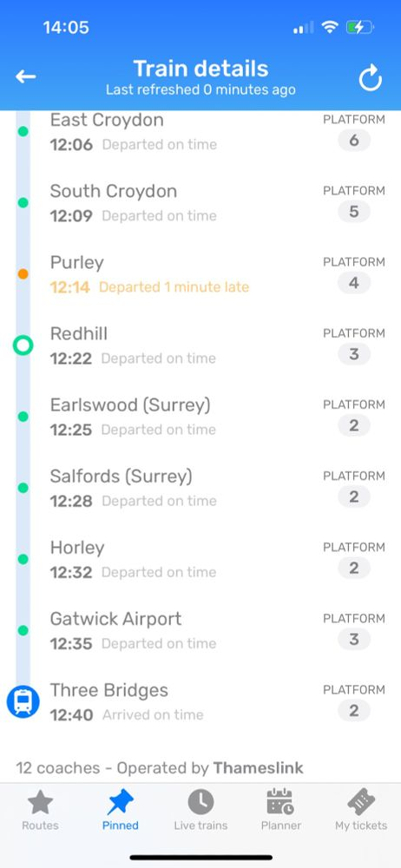Tap the orange Purley stop marker
The image size is (401, 868).
[x=23, y=274]
